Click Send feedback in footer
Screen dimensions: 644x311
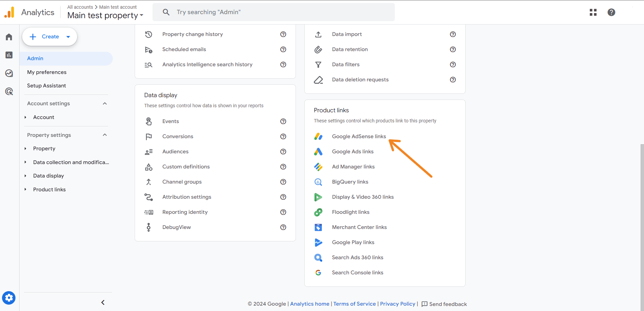click(444, 304)
